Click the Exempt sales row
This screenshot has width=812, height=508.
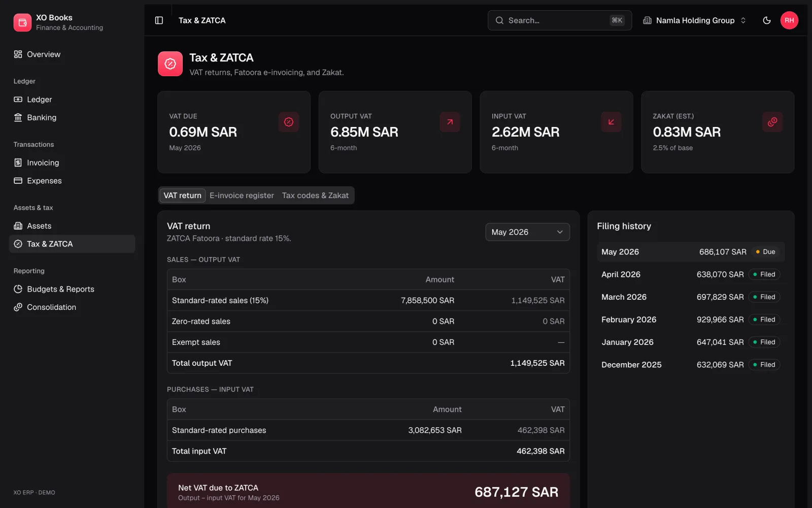pos(368,342)
